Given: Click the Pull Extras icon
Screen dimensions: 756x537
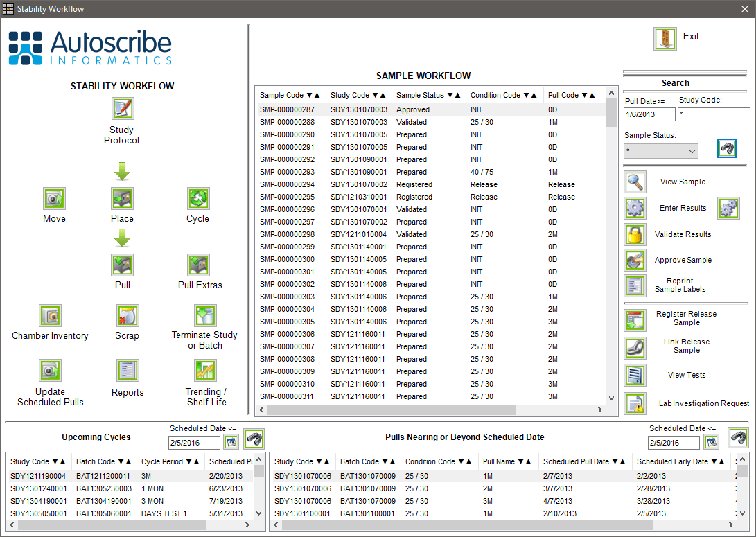Looking at the screenshot, I should click(199, 265).
